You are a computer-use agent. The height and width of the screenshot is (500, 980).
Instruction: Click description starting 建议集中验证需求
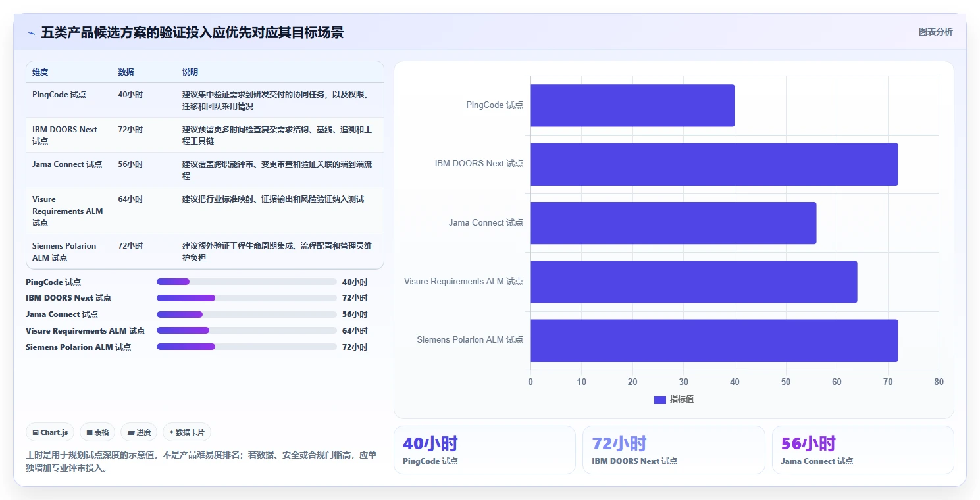[277, 101]
